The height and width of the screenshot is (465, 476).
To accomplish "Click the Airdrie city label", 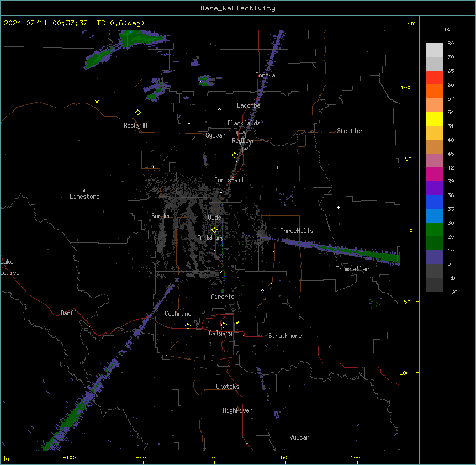I will (223, 297).
